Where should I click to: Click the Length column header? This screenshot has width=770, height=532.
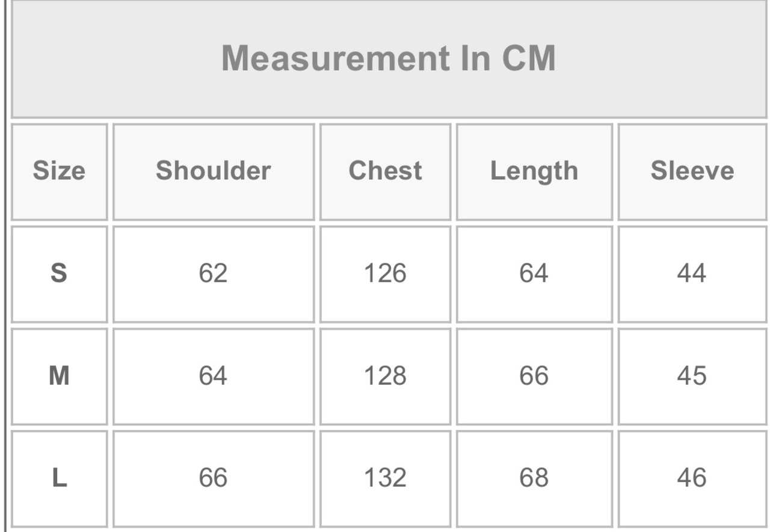(534, 171)
